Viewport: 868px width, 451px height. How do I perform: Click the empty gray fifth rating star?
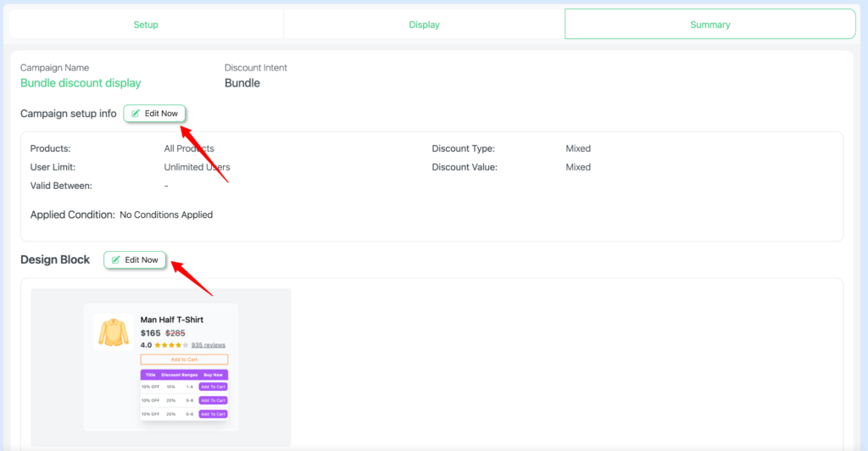pos(186,345)
